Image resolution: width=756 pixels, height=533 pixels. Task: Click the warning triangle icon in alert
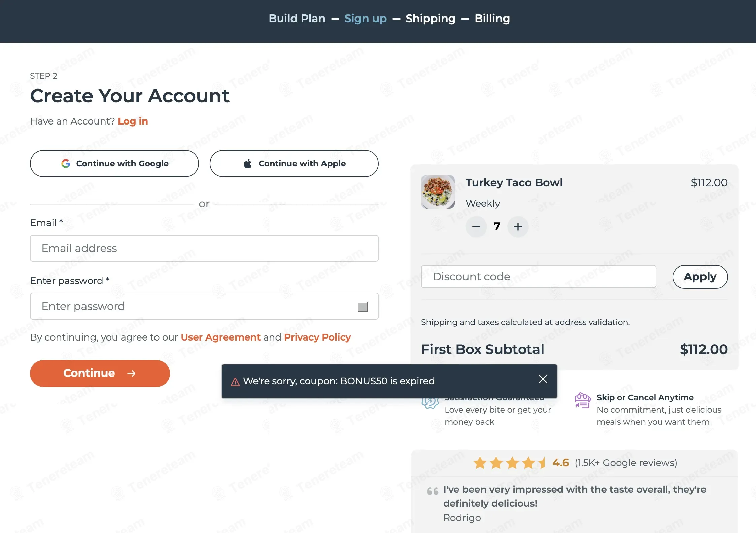pyautogui.click(x=235, y=382)
